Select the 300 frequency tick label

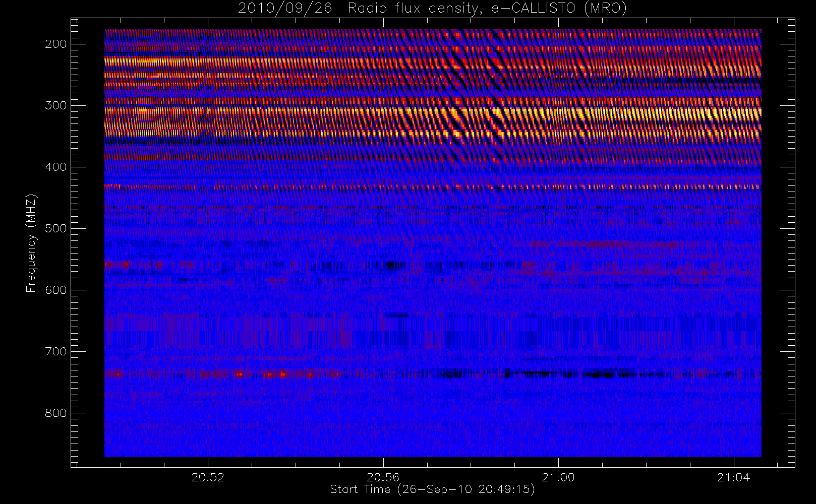pos(55,105)
